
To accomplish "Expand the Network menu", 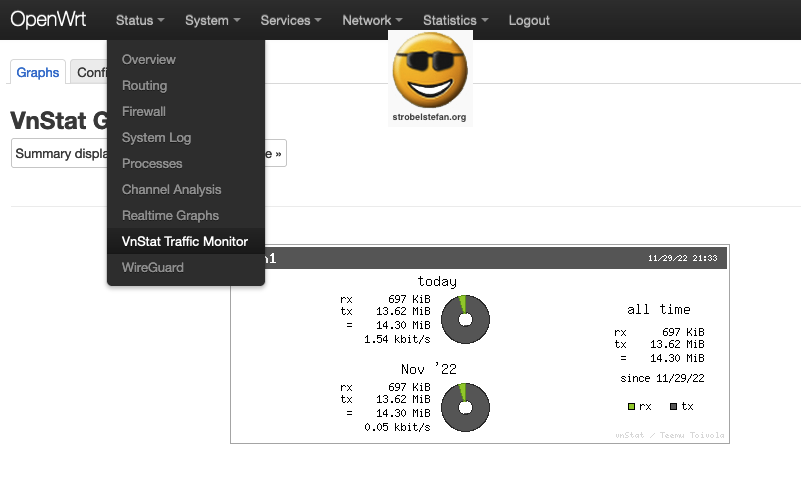I will pos(372,20).
